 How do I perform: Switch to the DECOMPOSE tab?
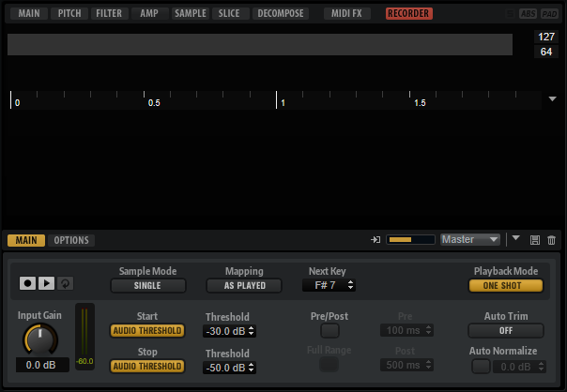pos(281,14)
